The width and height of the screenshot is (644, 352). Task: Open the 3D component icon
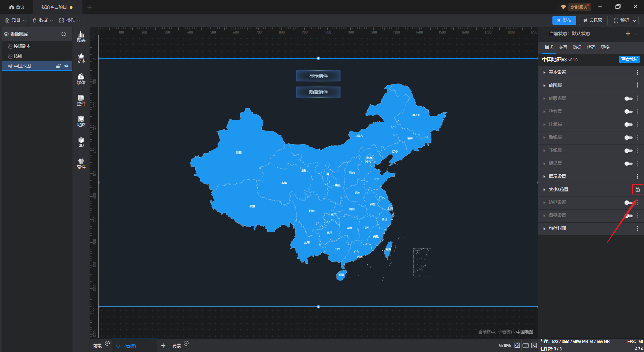point(81,142)
